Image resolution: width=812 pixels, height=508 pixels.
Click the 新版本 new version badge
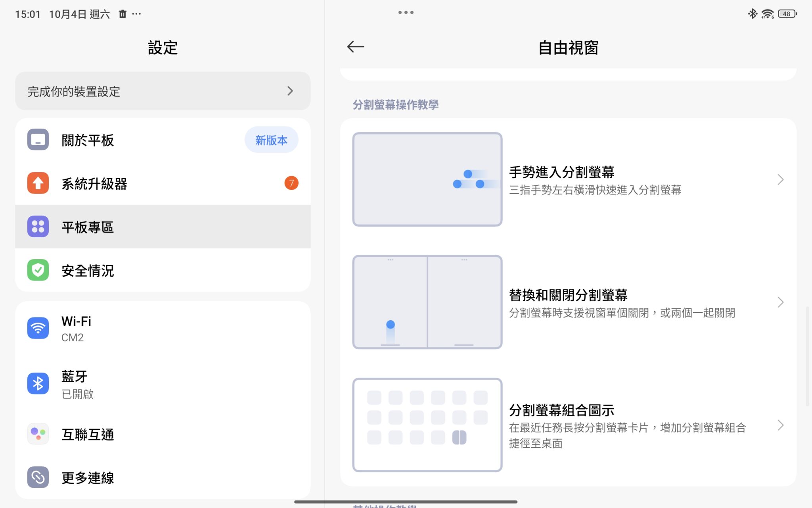271,140
